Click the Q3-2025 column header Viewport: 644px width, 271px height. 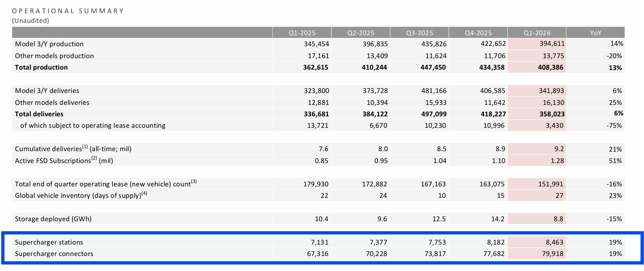[x=419, y=33]
